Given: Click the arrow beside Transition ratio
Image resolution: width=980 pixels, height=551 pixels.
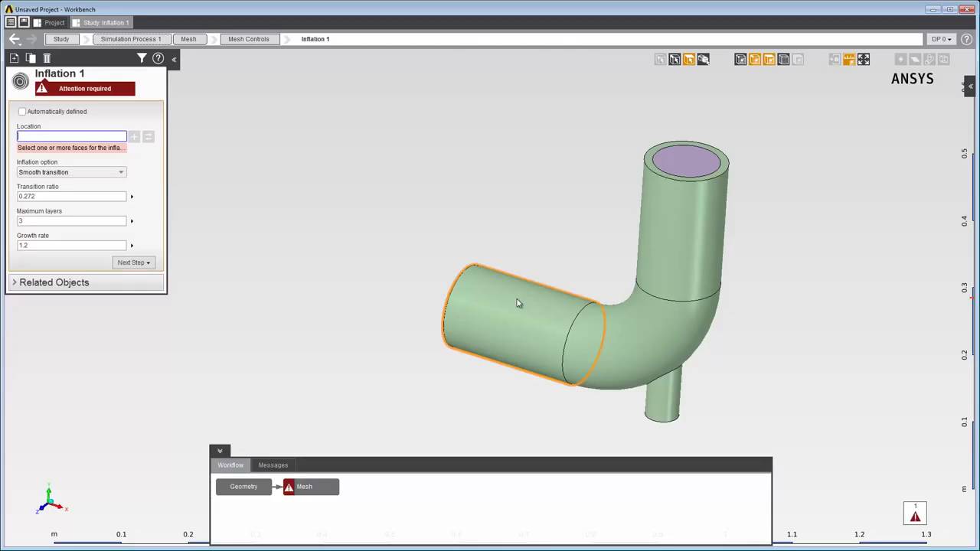Looking at the screenshot, I should pyautogui.click(x=132, y=197).
